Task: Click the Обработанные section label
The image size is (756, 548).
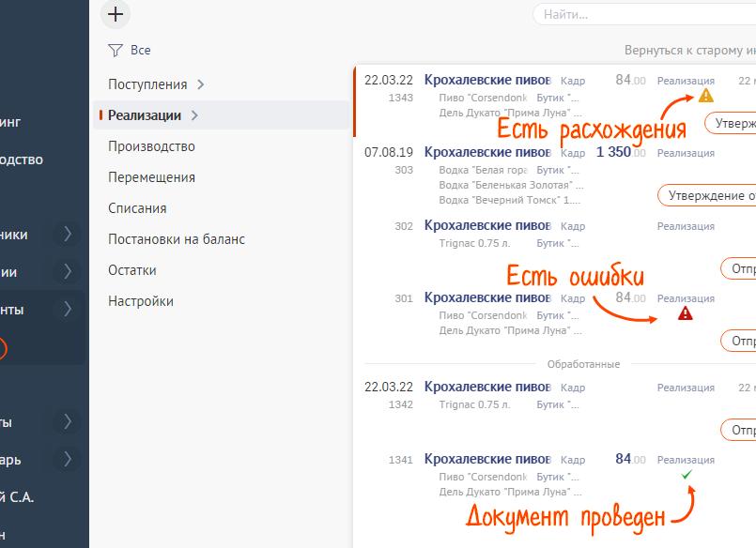Action: [583, 364]
